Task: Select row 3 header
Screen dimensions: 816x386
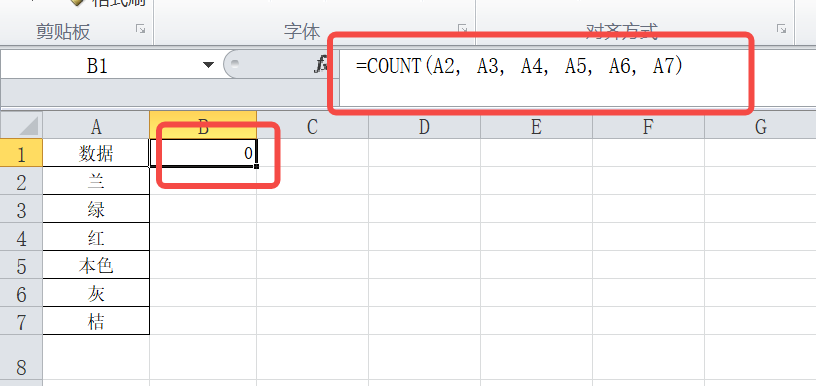Action: pyautogui.click(x=21, y=209)
